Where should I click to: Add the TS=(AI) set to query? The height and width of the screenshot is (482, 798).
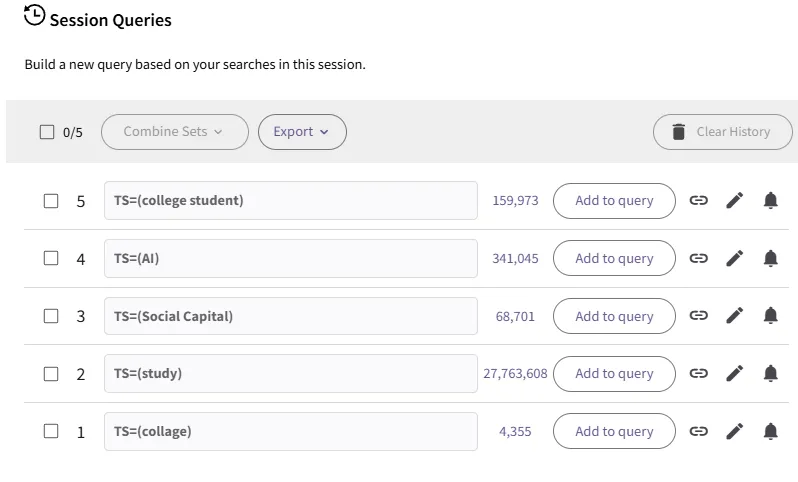point(614,259)
